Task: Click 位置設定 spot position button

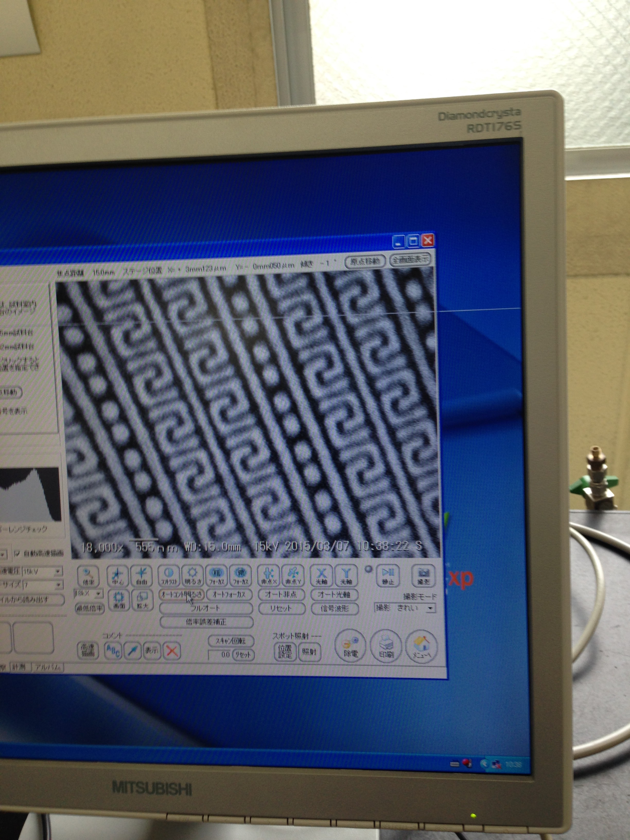Action: 285,652
